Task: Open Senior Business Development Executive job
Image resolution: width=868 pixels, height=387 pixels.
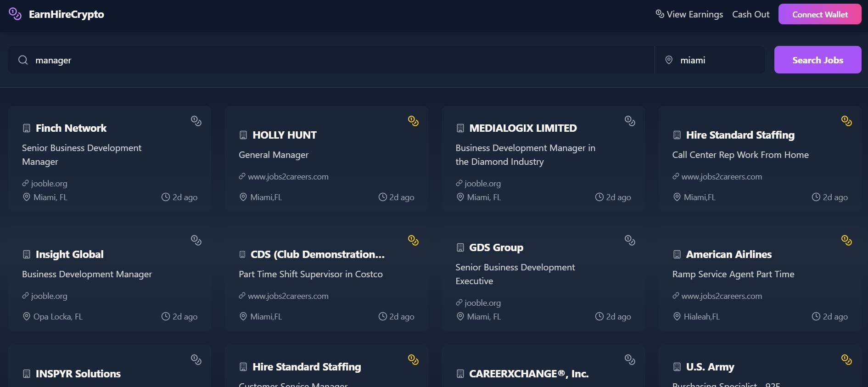Action: coord(515,274)
